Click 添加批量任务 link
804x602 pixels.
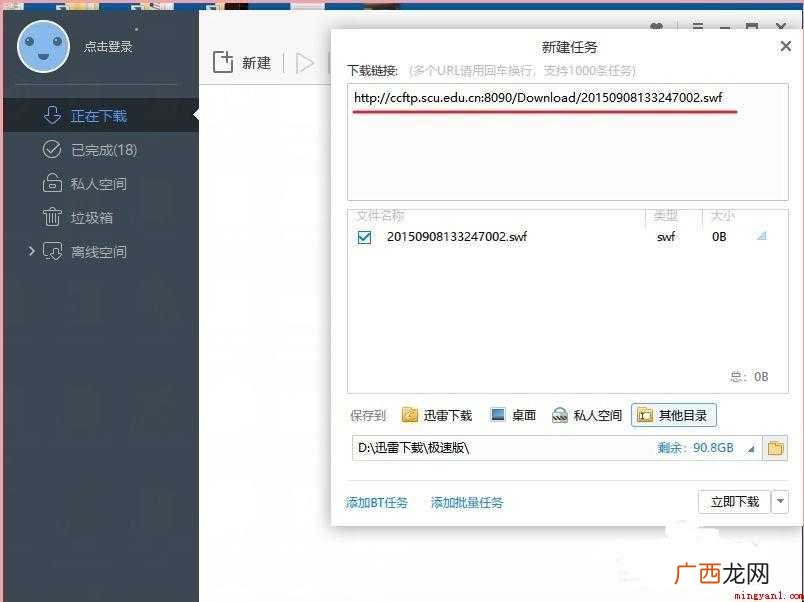(467, 503)
